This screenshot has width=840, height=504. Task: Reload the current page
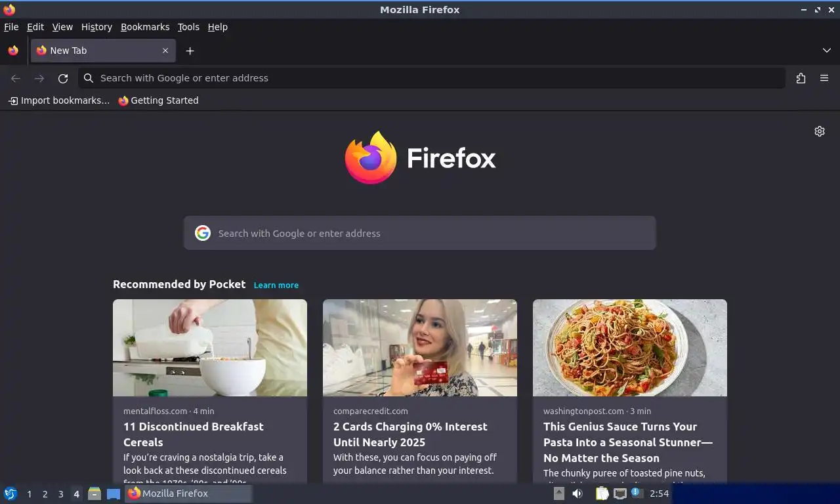tap(63, 78)
